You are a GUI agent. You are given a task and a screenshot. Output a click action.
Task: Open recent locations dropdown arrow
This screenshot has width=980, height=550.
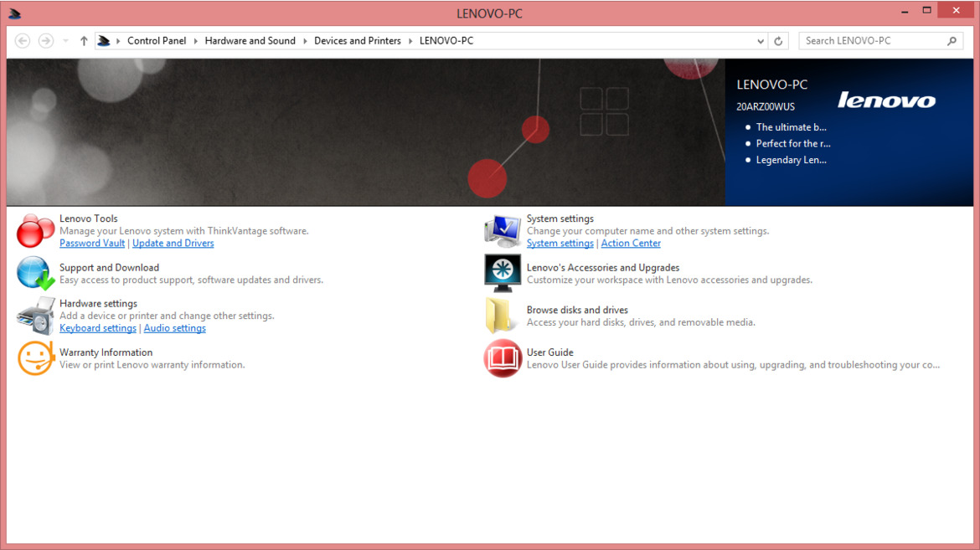pyautogui.click(x=65, y=41)
